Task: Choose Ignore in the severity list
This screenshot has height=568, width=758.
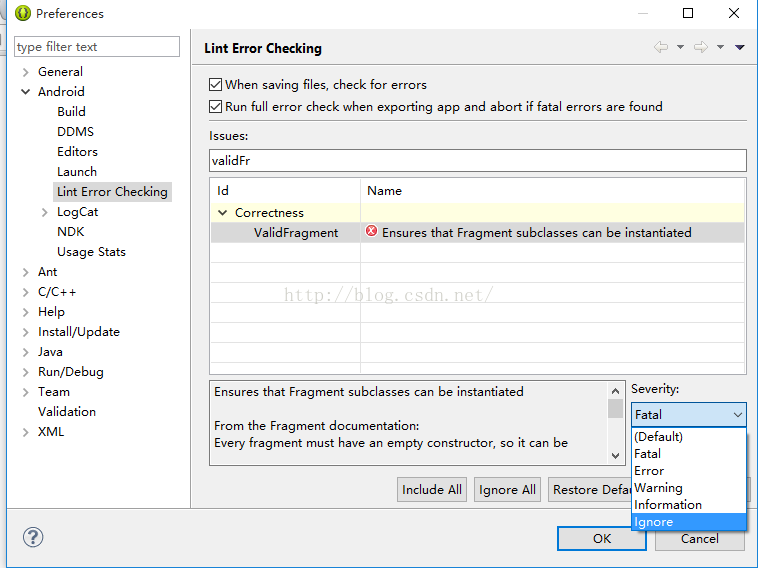Action: 688,522
